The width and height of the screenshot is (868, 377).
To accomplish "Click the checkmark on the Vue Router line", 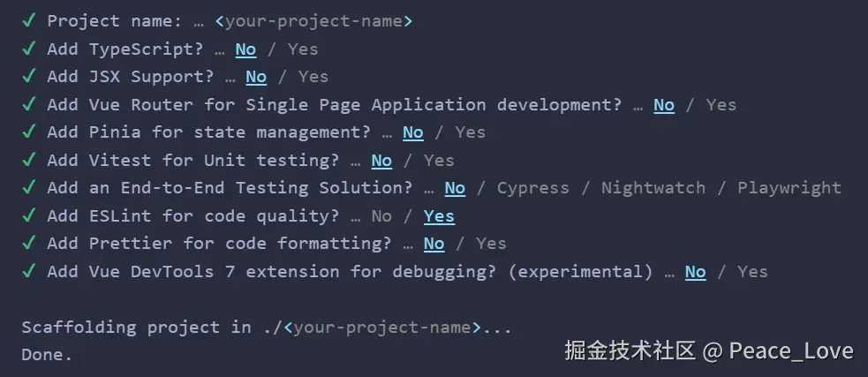I will 29,104.
